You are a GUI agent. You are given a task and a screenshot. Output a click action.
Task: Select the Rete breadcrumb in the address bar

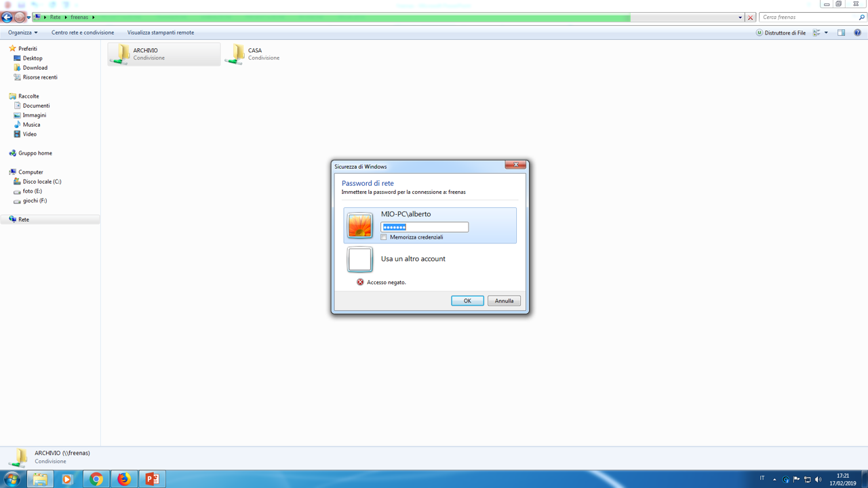click(55, 17)
